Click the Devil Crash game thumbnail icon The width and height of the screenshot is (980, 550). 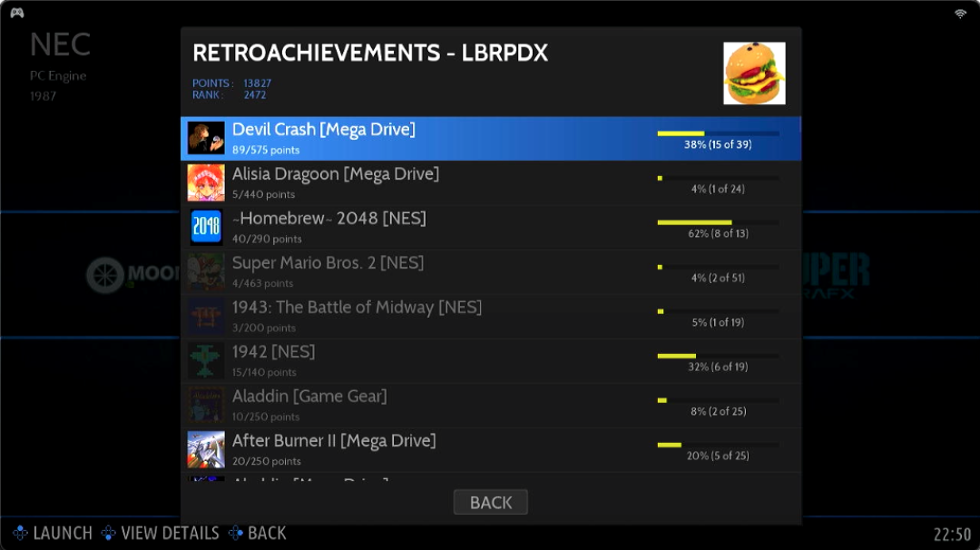coord(206,138)
